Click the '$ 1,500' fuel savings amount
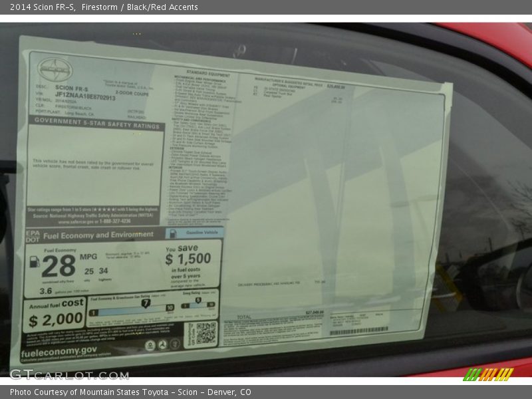Image resolution: width=532 pixels, height=399 pixels. coord(188,259)
